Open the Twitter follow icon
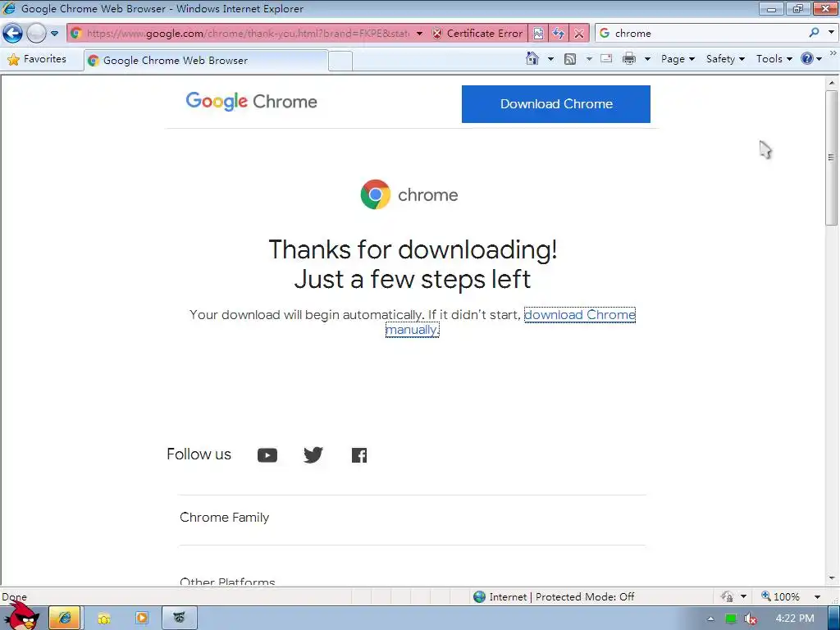840x630 pixels. 313,454
